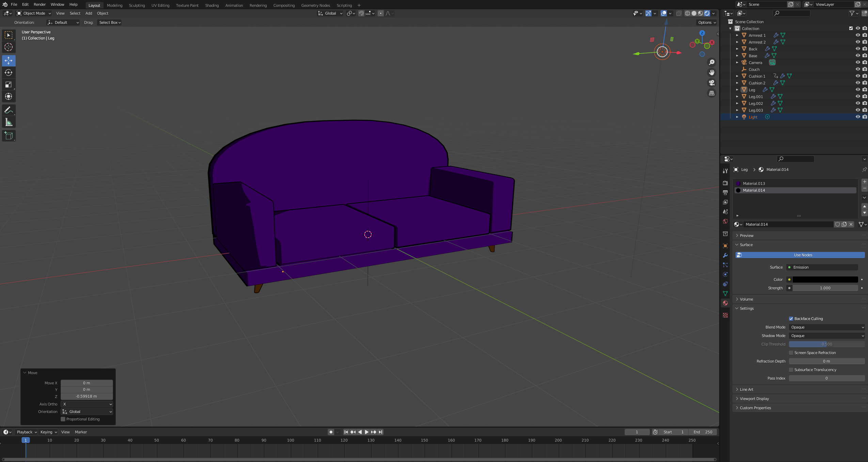868x462 pixels.
Task: Enable Backface Culling checkbox
Action: (x=791, y=319)
